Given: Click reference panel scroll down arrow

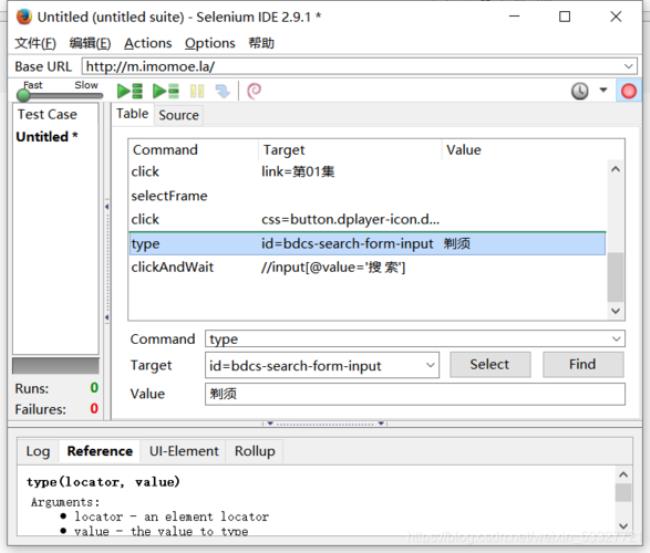Looking at the screenshot, I should (x=623, y=526).
